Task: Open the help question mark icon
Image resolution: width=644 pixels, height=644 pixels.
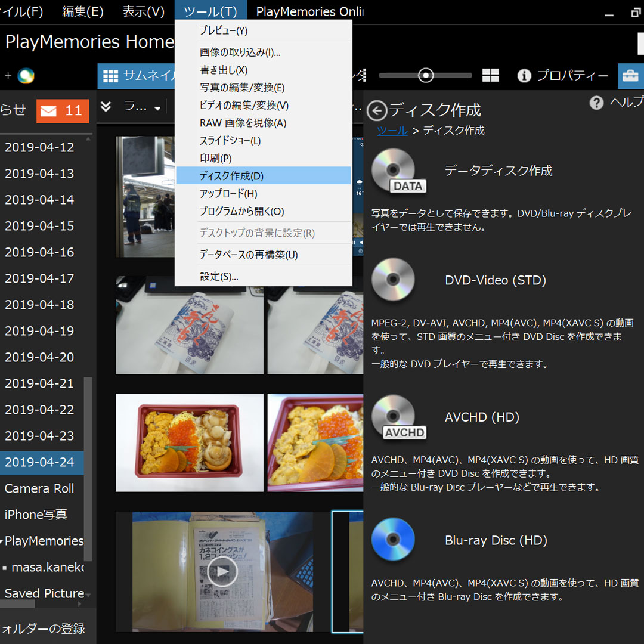Action: tap(596, 103)
